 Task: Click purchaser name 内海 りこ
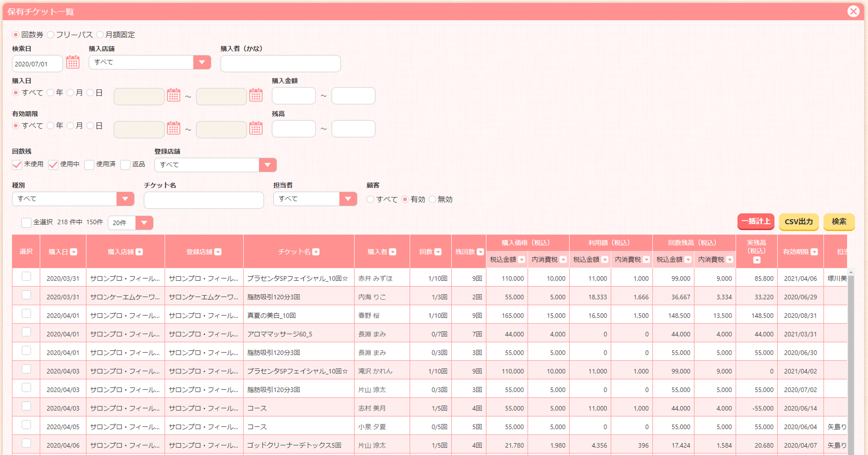(x=372, y=297)
